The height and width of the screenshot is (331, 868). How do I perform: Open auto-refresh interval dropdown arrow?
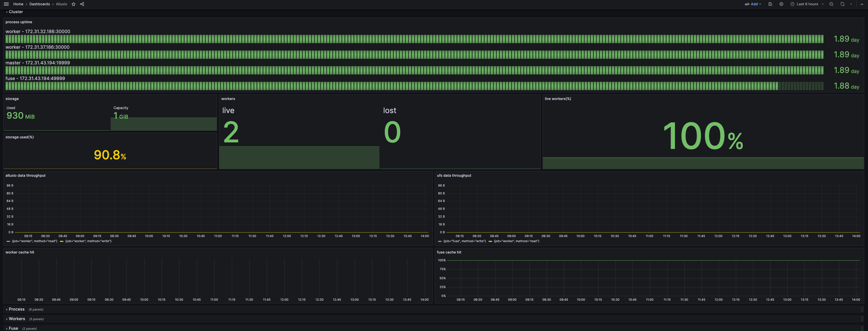pos(851,4)
